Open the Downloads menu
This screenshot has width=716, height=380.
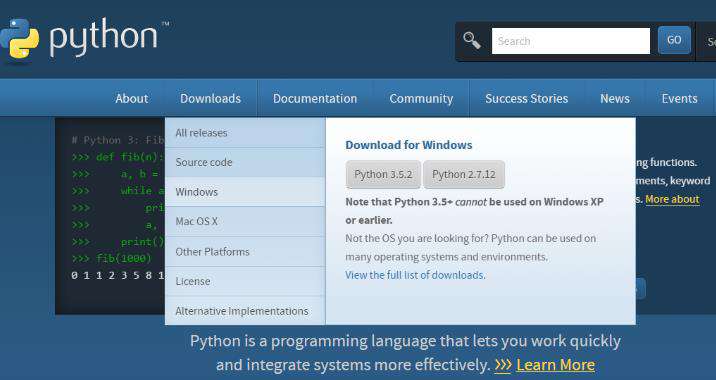pyautogui.click(x=211, y=99)
